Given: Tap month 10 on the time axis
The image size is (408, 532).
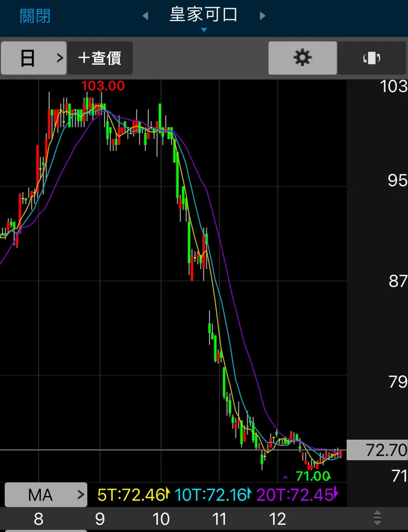Looking at the screenshot, I should [161, 519].
